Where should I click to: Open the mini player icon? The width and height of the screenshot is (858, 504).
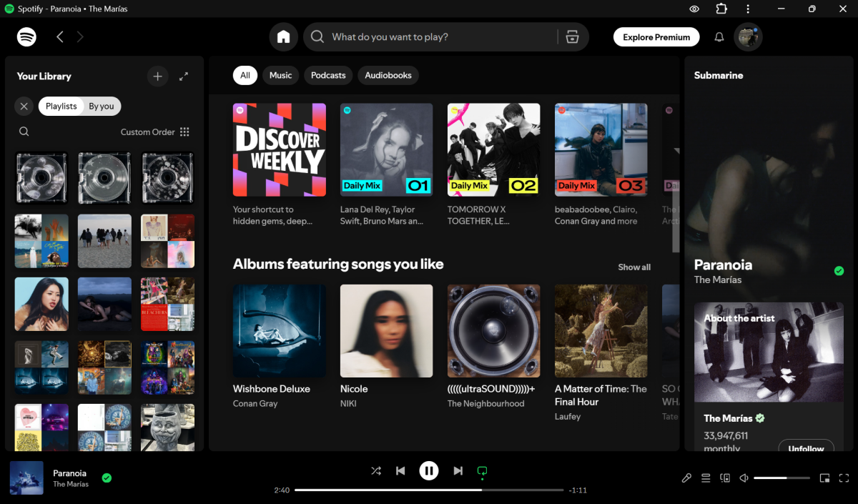point(824,478)
